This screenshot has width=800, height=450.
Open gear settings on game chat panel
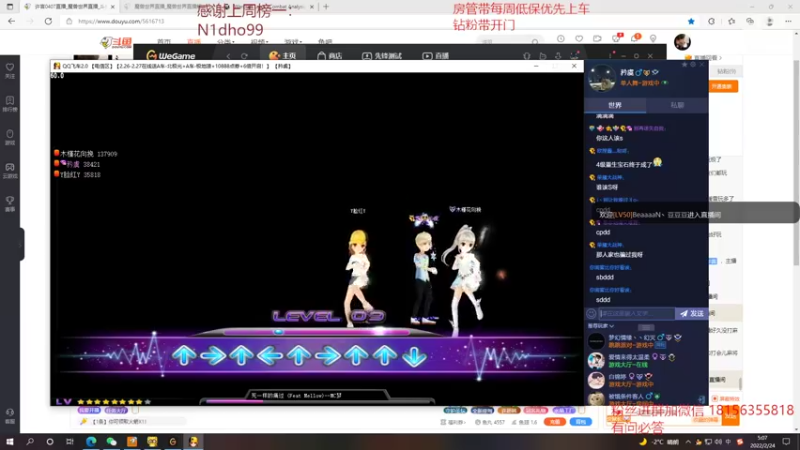[x=693, y=65]
